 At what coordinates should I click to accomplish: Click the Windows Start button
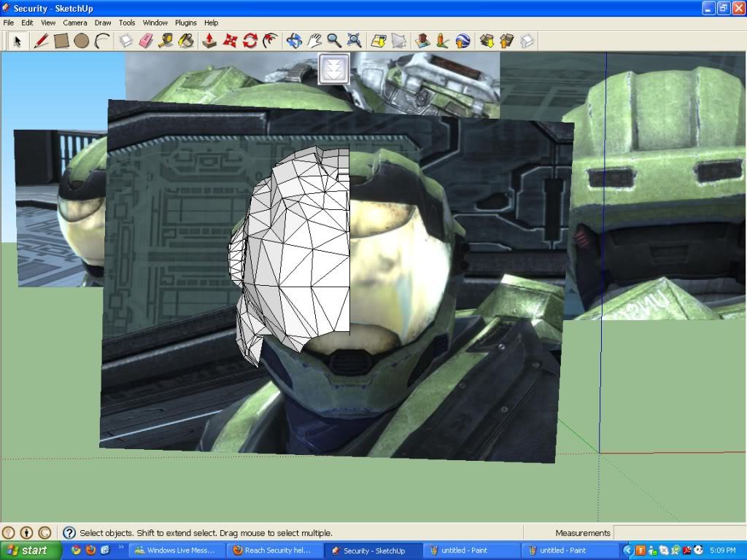(x=27, y=551)
